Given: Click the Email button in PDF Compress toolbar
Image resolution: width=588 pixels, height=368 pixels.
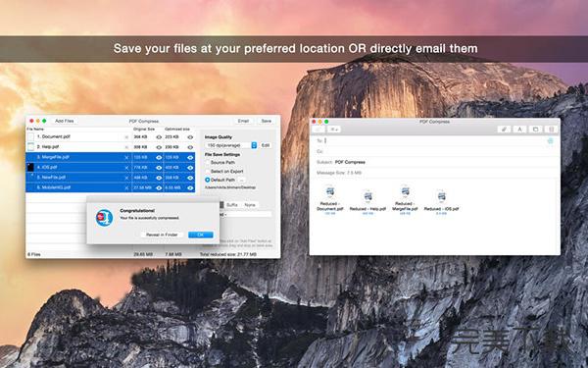Looking at the screenshot, I should [243, 121].
